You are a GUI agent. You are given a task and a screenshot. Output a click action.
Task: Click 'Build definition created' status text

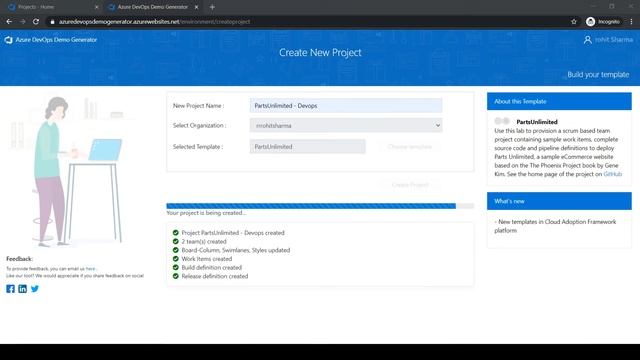tap(211, 267)
